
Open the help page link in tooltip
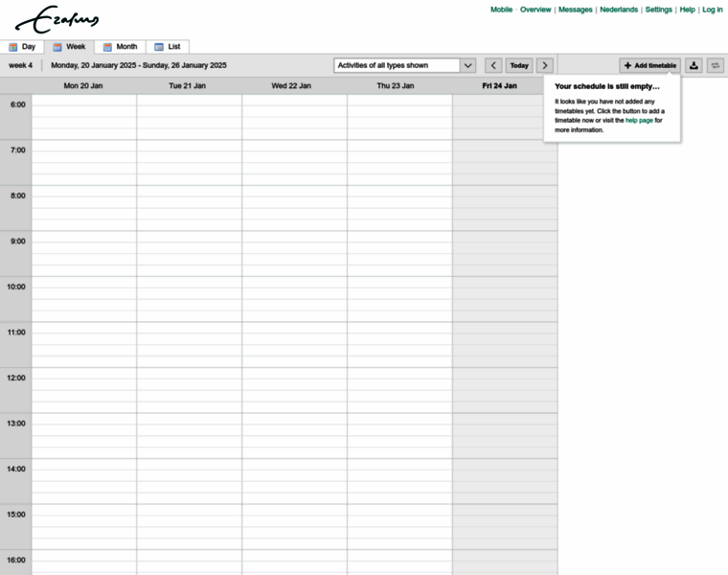[x=639, y=120]
